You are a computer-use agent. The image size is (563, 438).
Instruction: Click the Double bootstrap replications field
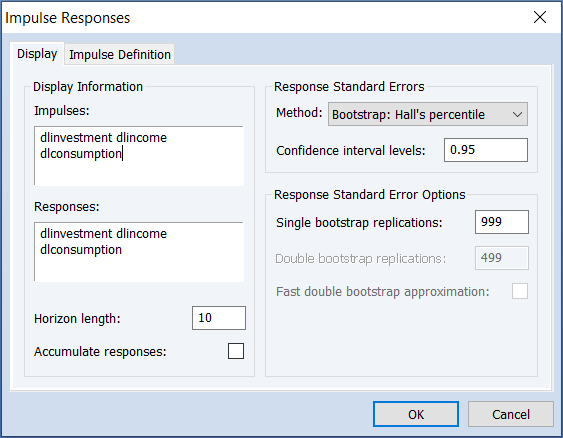[502, 258]
